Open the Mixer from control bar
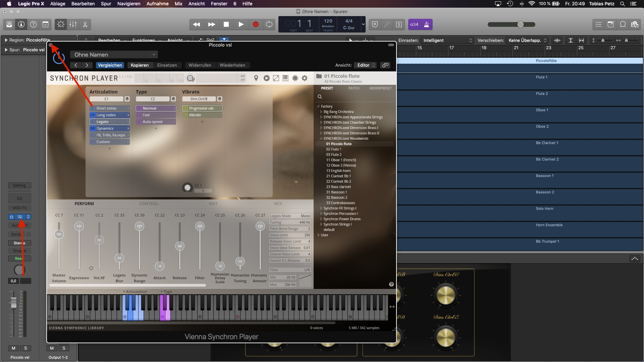Viewport: 644px width, 362px height. click(73, 24)
